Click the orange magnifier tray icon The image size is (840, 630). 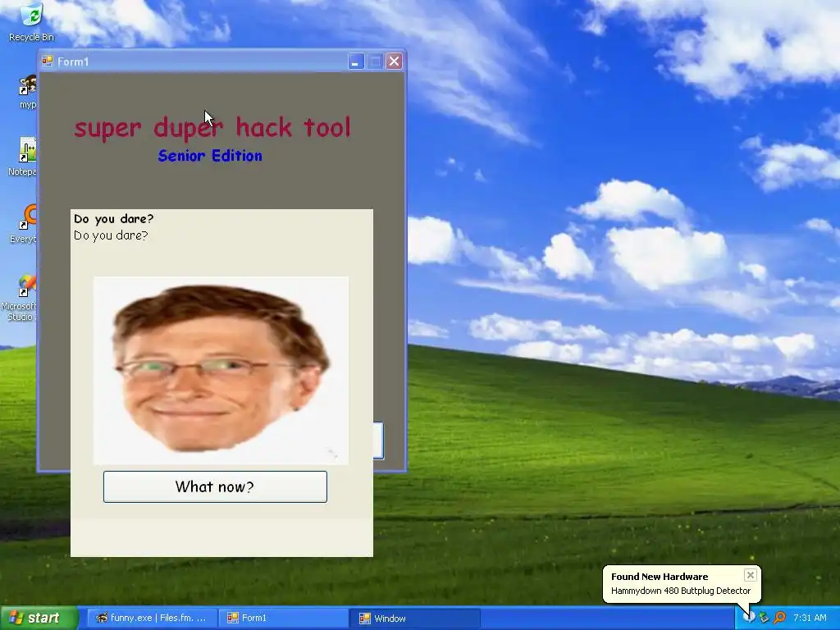pos(779,618)
